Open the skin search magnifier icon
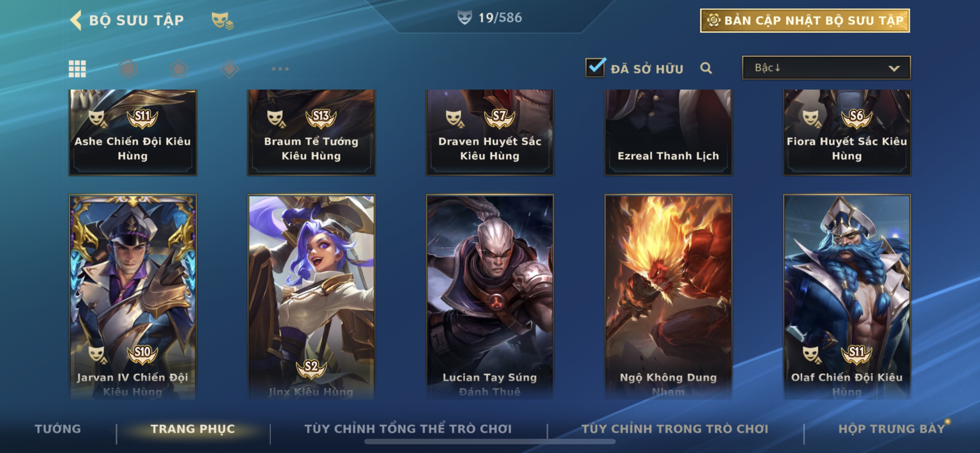This screenshot has height=453, width=980. (706, 68)
